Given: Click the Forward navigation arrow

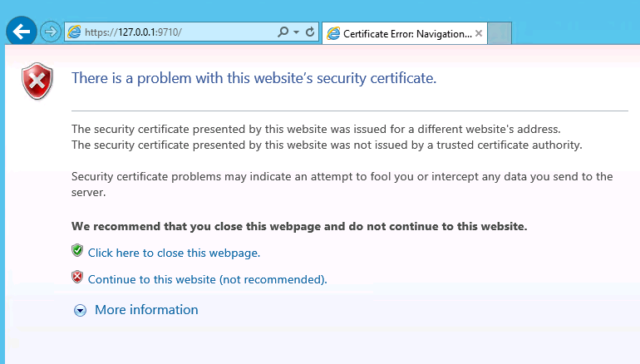Looking at the screenshot, I should (x=51, y=32).
